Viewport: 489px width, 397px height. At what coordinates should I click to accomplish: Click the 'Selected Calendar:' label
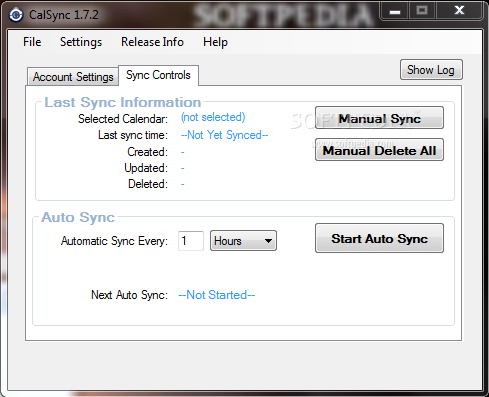click(123, 119)
